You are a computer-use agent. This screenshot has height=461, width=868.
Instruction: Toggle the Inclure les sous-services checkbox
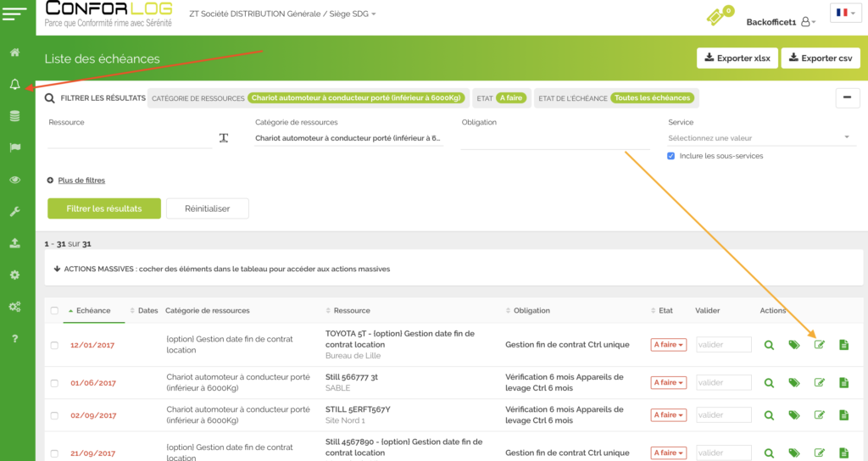[671, 156]
